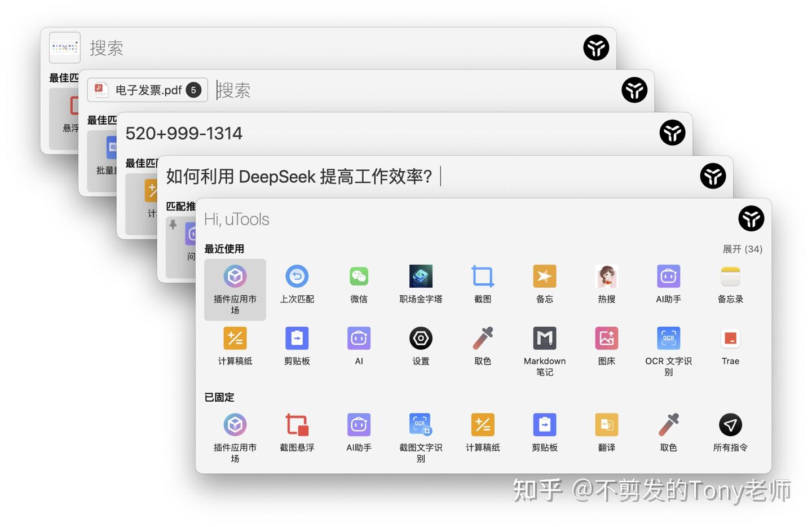The height and width of the screenshot is (527, 812).
Task: Open pinned 截图悬浮 floating screenshot tool
Action: (x=297, y=424)
